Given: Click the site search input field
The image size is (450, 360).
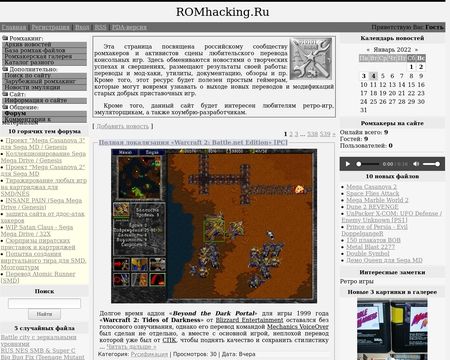Looking at the screenshot, I should [x=44, y=303].
